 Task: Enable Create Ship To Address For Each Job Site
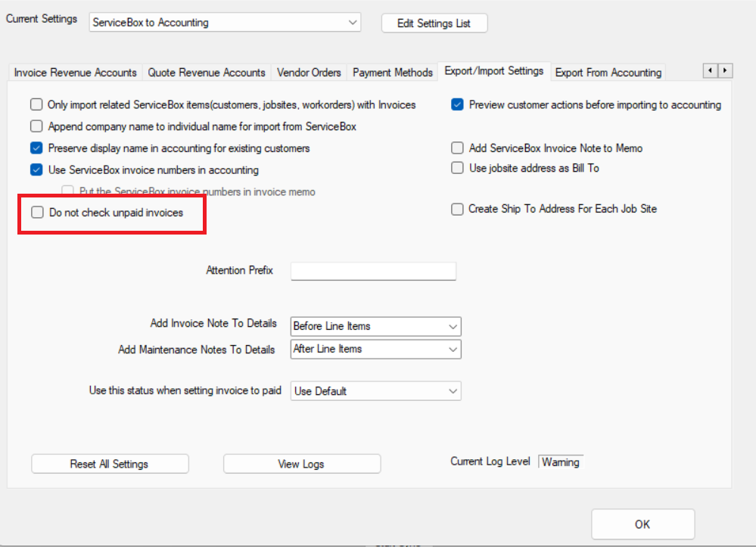457,209
